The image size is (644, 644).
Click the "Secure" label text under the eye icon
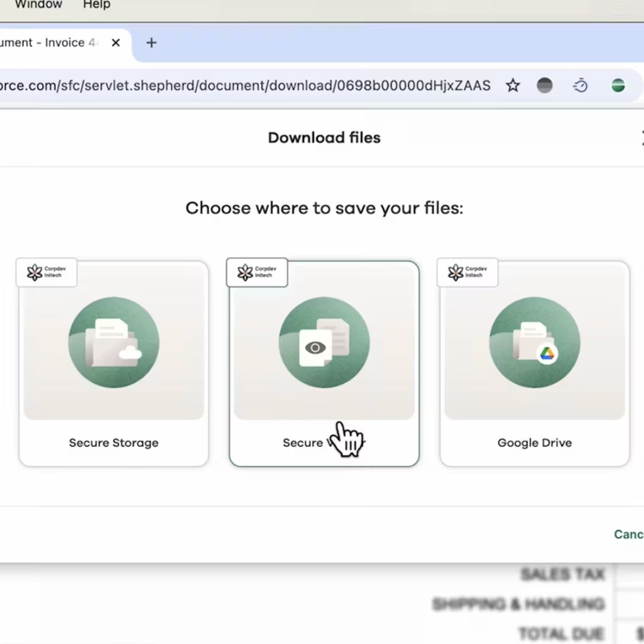pyautogui.click(x=303, y=443)
